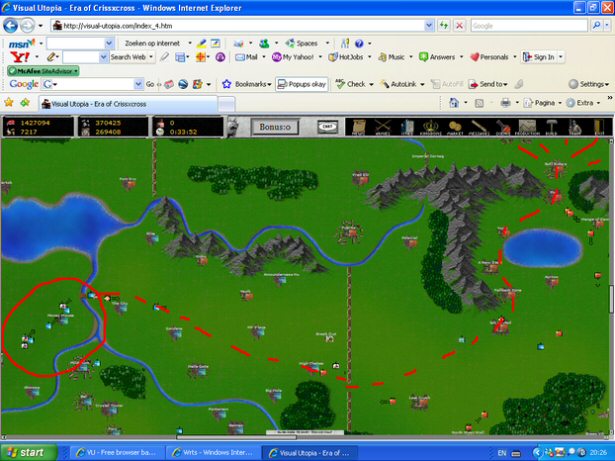The image size is (615, 461).
Task: Click the Chat bubble icon
Action: click(328, 127)
